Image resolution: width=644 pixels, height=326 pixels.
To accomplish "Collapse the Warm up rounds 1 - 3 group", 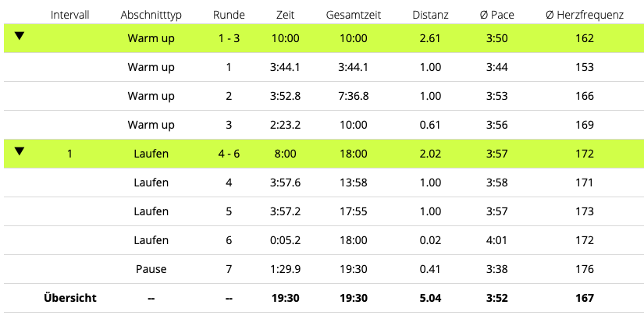I will [20, 36].
